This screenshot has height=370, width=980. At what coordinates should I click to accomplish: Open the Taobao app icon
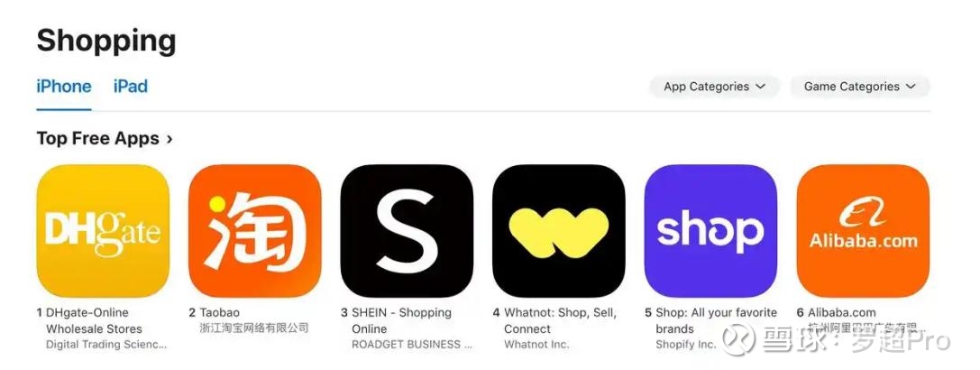click(255, 231)
